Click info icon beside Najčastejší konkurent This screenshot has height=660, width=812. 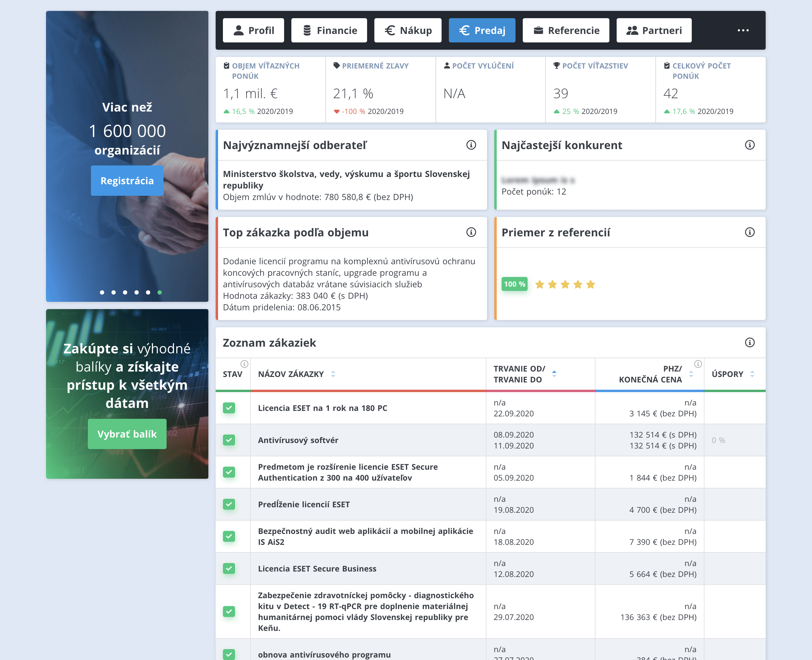pos(749,145)
